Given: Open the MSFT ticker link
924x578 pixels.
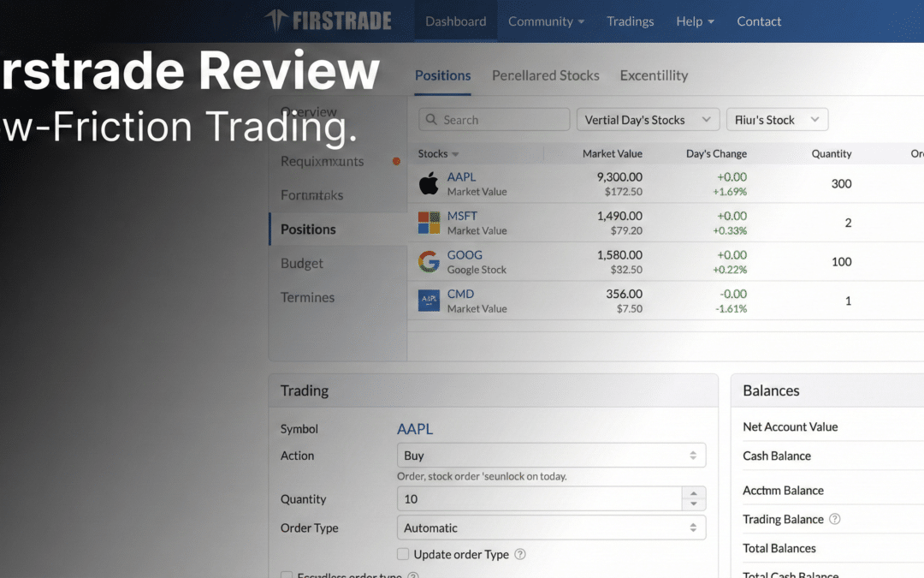Looking at the screenshot, I should point(462,216).
